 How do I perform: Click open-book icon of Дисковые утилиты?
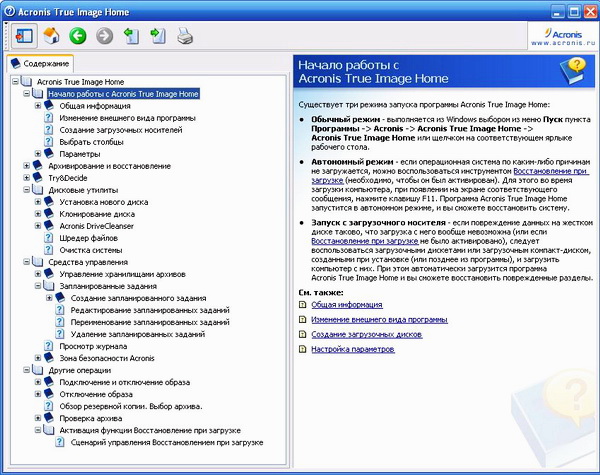click(x=38, y=190)
